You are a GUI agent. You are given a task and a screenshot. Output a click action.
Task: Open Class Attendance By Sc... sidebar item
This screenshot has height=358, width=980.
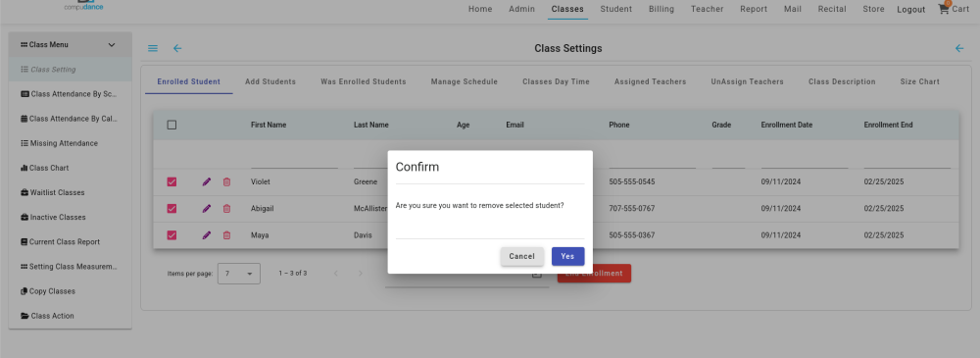tap(70, 94)
